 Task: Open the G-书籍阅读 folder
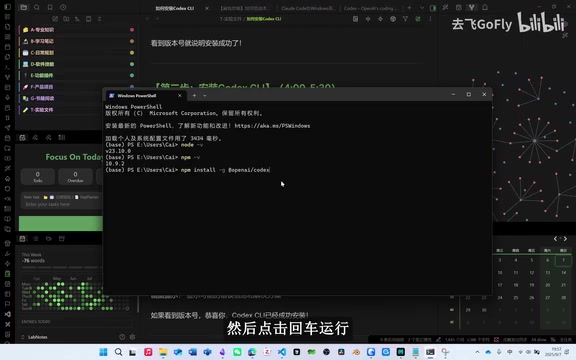click(x=61, y=98)
